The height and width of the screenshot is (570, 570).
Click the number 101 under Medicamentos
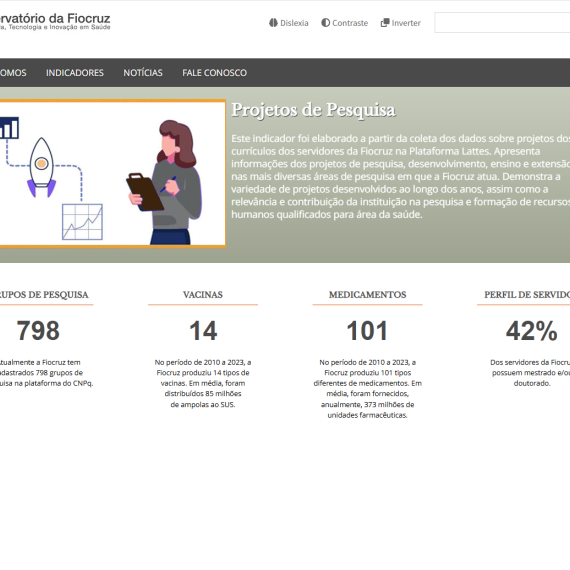pyautogui.click(x=367, y=331)
